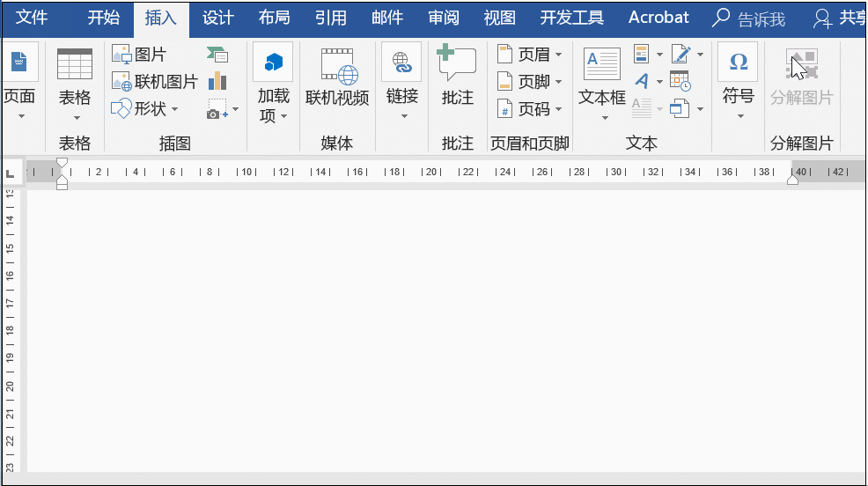Image resolution: width=868 pixels, height=486 pixels.
Task: Click the 告诉我 search box
Action: [749, 18]
